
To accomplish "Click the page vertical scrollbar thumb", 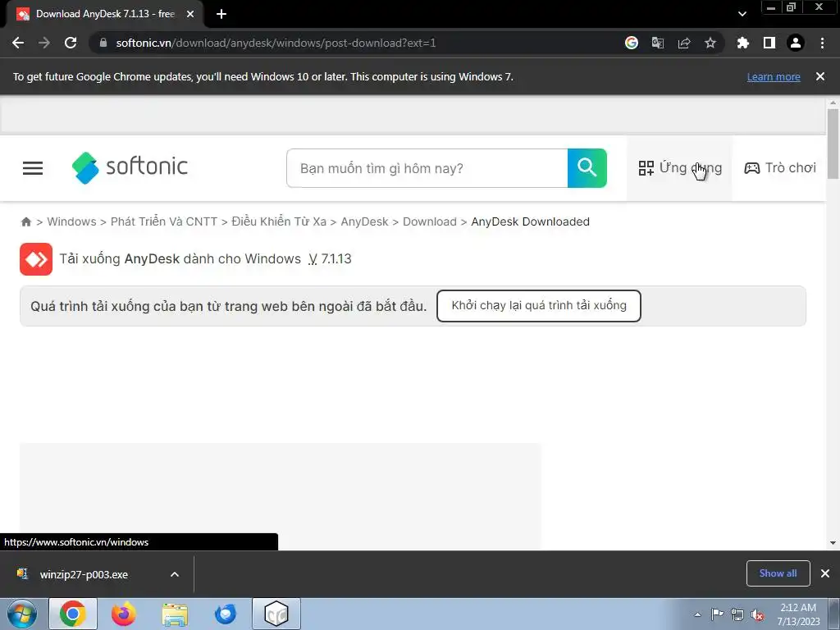I will (833, 144).
